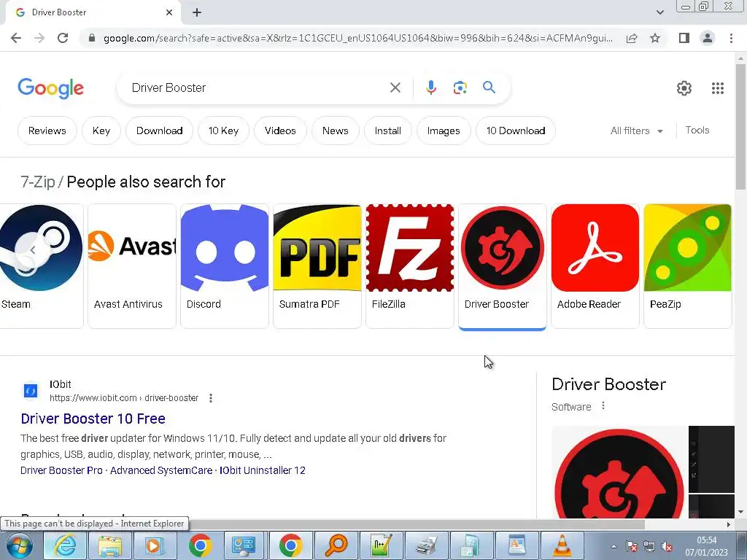The height and width of the screenshot is (560, 747).
Task: Open a new browser tab
Action: click(197, 12)
